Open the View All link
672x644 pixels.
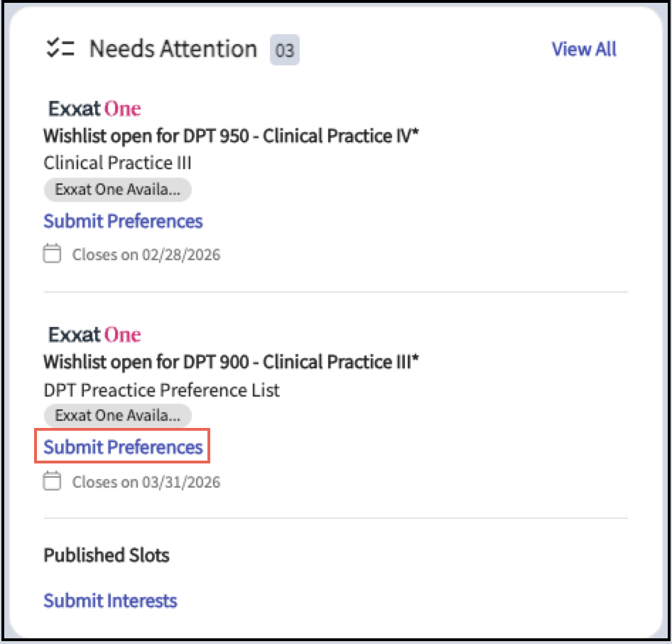(584, 49)
